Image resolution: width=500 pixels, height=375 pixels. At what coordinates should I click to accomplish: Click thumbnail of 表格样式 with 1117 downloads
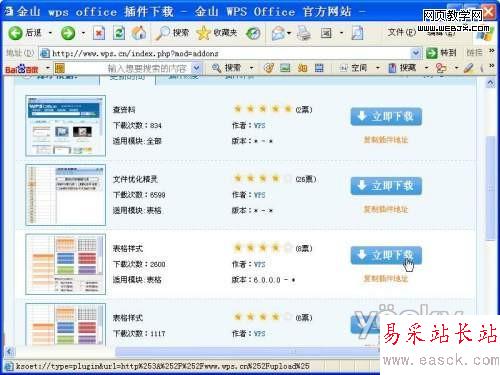click(x=66, y=324)
